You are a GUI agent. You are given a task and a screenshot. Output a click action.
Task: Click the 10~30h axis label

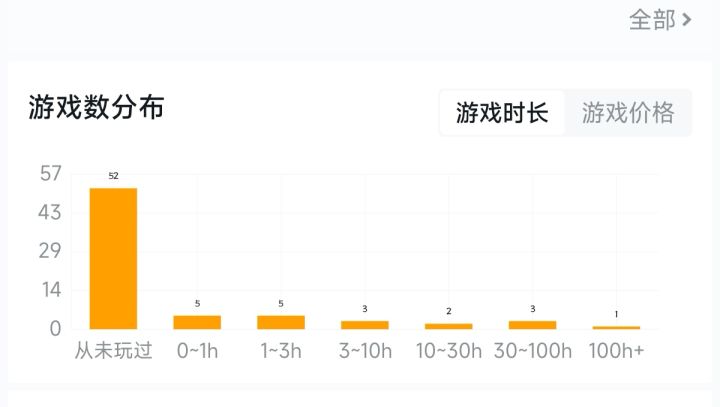point(448,351)
